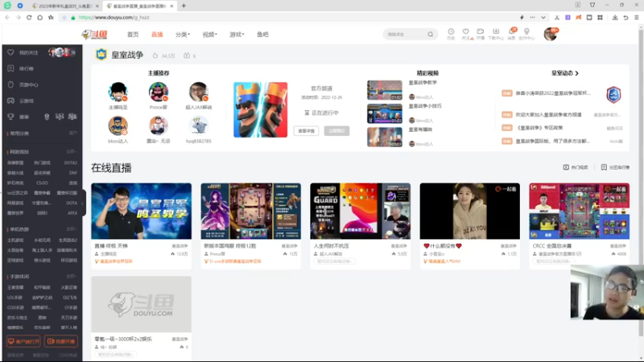Open the 历史 history clock icon
Image resolution: width=644 pixels, height=362 pixels.
(x=451, y=31)
